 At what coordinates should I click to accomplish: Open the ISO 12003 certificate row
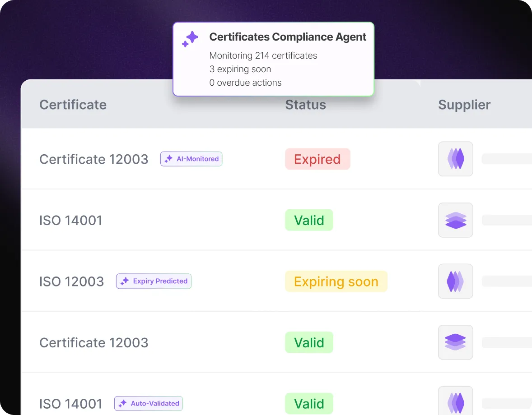(276, 281)
